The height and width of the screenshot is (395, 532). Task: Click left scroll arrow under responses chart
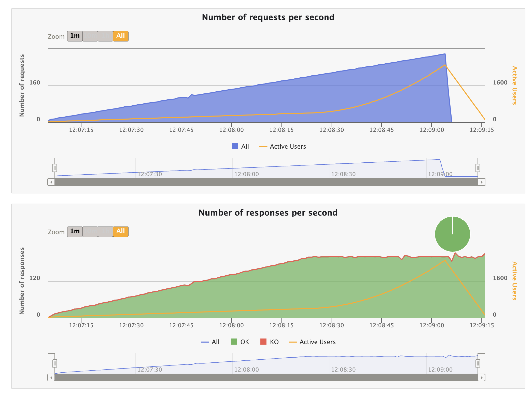point(51,378)
